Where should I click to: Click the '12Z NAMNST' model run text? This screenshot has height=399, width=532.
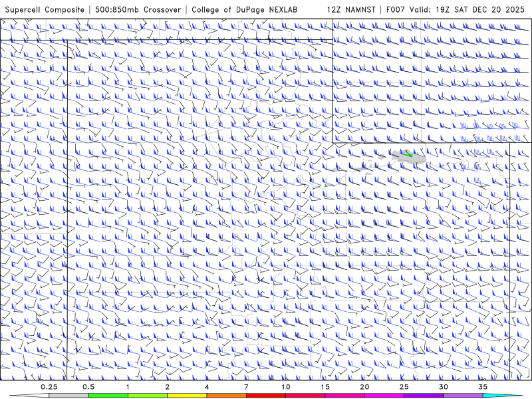(x=351, y=10)
